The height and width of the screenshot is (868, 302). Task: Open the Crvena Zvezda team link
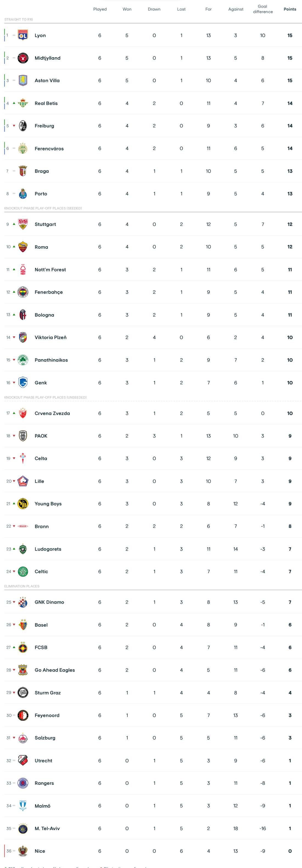click(x=52, y=413)
